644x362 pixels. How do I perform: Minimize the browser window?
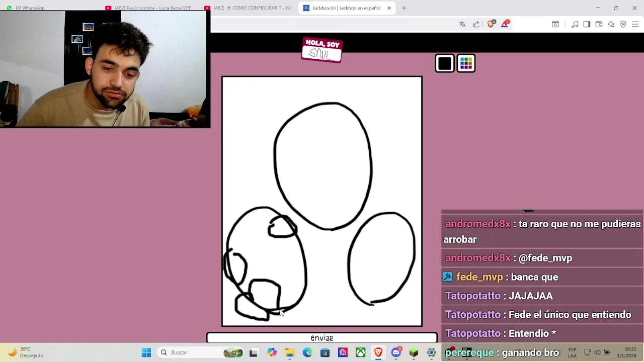(x=597, y=8)
